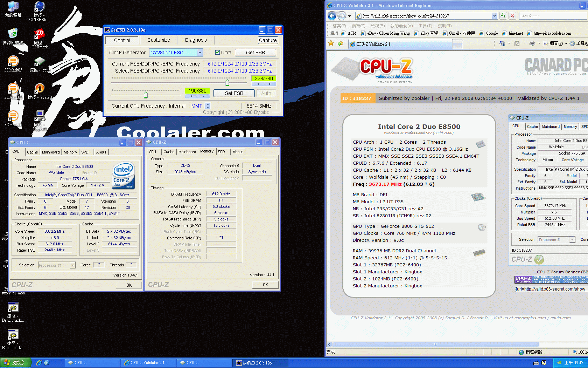Click the forum banner URL text field
Screen dimensions: 588x368
551,289
